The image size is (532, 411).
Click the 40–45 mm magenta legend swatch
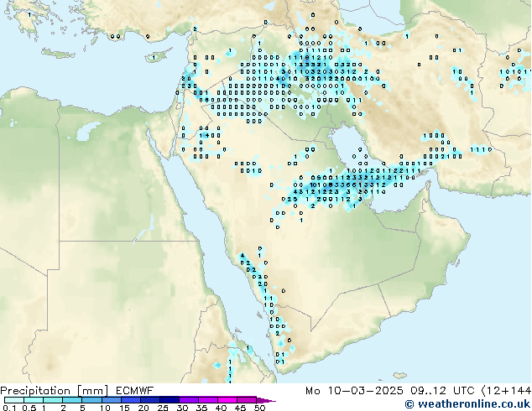pyautogui.click(x=227, y=400)
